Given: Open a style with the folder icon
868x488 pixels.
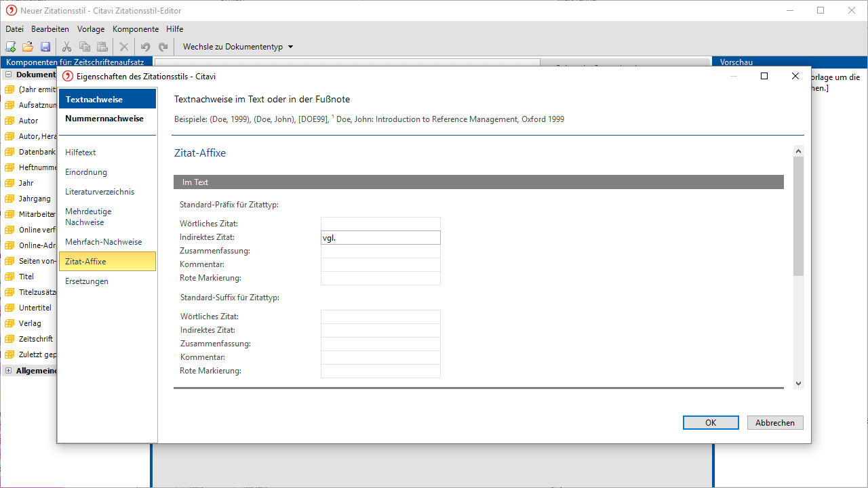Looking at the screenshot, I should click(28, 47).
